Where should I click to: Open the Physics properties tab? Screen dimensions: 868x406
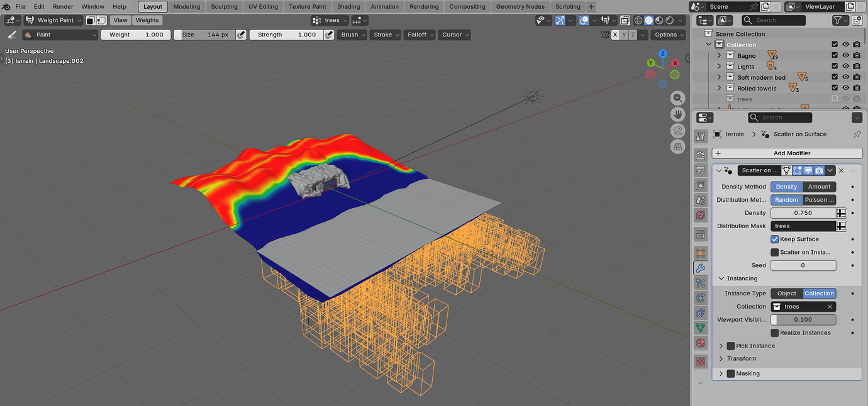701,298
